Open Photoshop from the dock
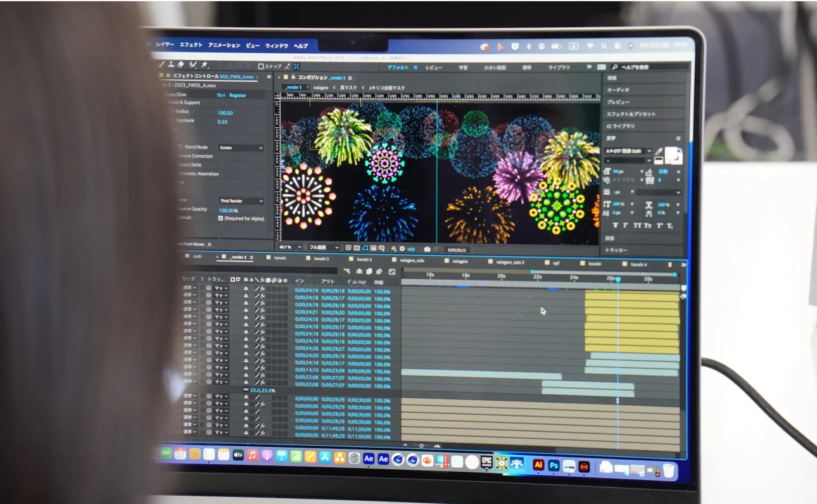817x504 pixels. click(x=554, y=466)
